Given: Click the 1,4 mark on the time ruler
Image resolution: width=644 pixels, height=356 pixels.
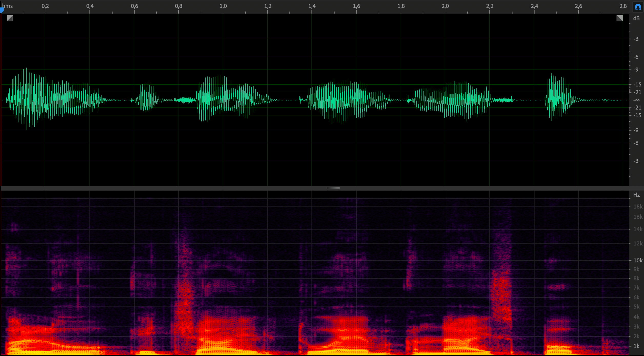Looking at the screenshot, I should tap(312, 6).
